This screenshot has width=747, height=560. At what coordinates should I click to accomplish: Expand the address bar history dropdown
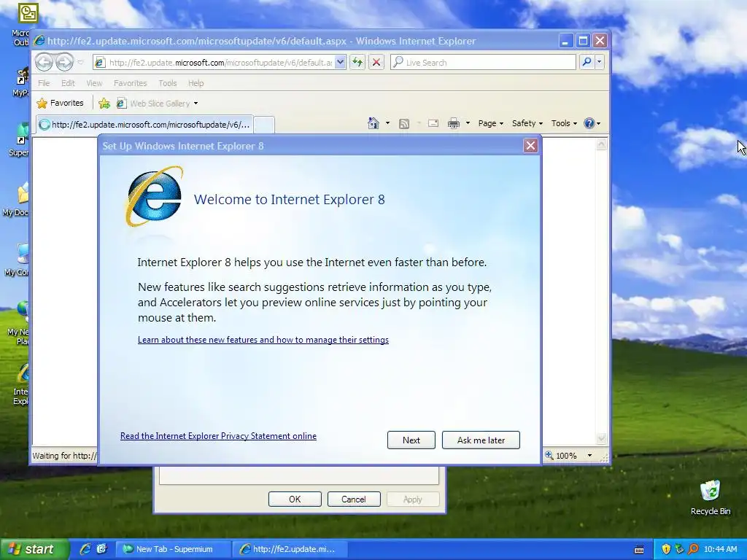point(340,63)
